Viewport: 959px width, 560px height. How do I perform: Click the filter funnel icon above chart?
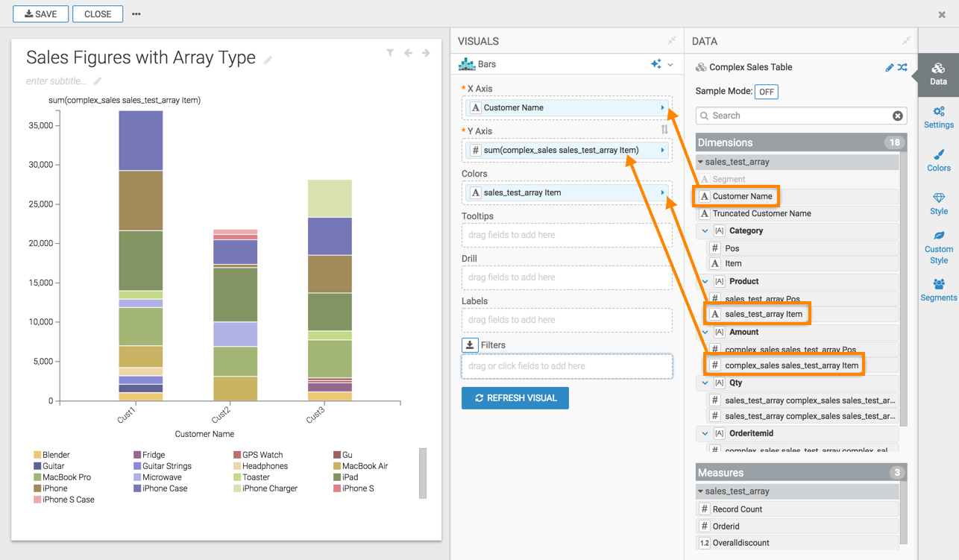390,53
